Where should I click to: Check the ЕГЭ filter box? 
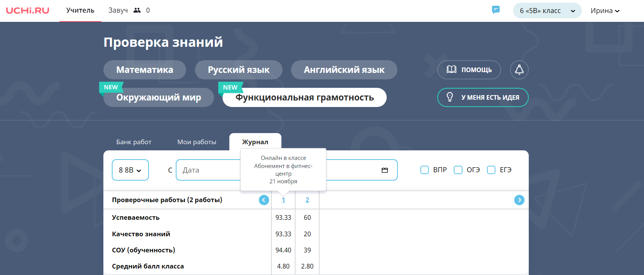pos(491,170)
